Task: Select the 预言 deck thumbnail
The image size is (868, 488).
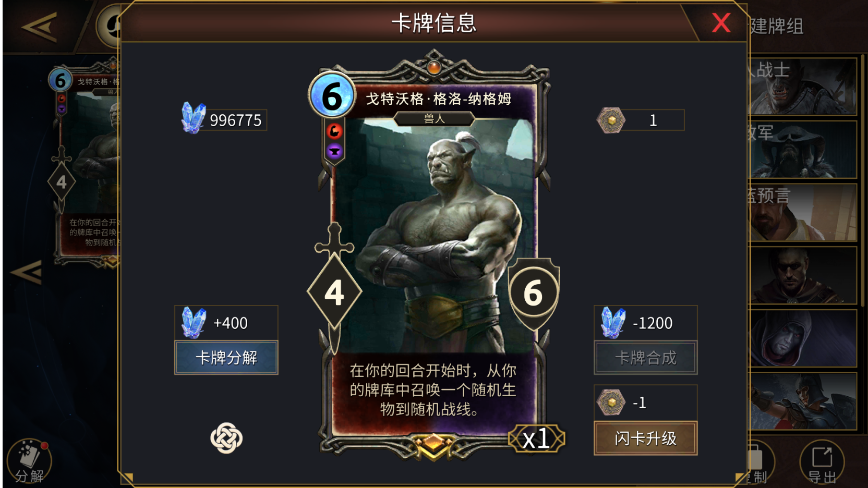Action: click(x=803, y=212)
